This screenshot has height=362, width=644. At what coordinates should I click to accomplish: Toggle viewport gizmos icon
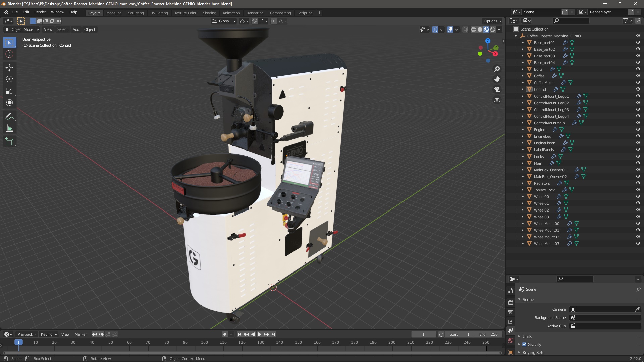click(x=435, y=29)
